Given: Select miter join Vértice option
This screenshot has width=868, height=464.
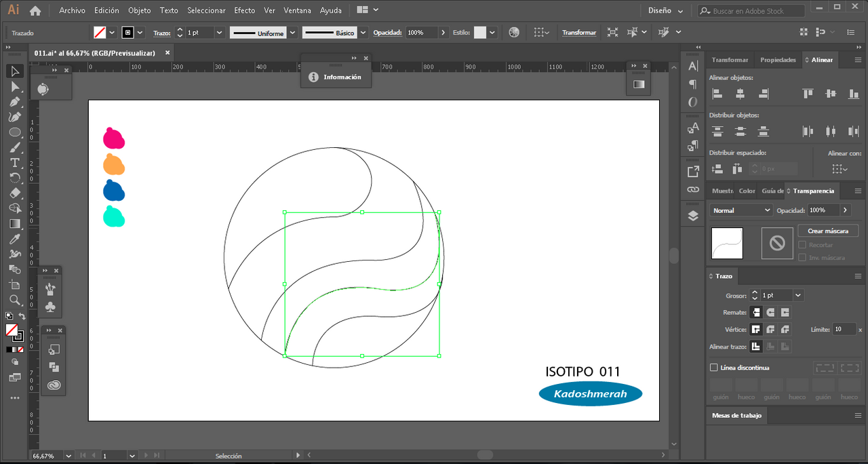Looking at the screenshot, I should coord(755,330).
